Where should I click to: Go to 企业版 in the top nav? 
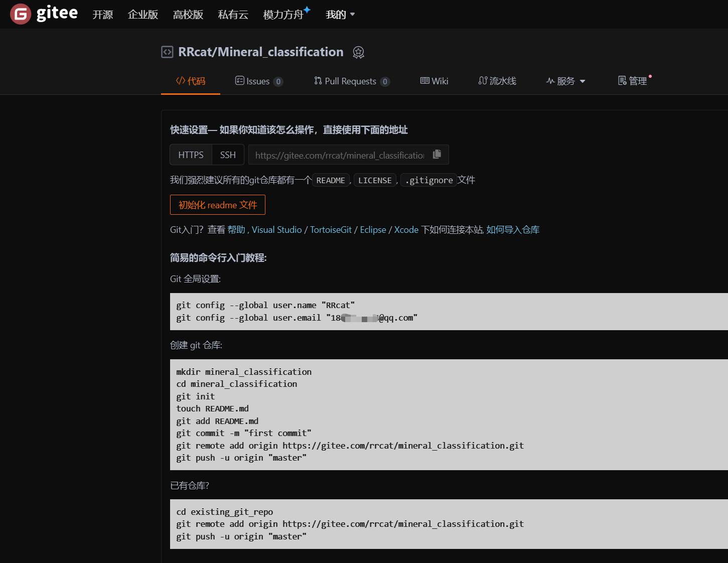click(143, 15)
